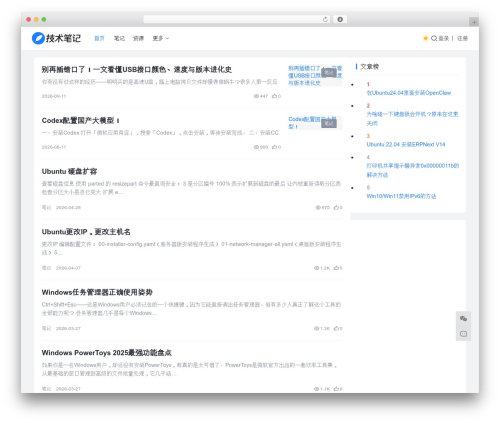The width and height of the screenshot is (500, 423).
Task: Open the Codex配置 article thumbnail image
Action: [315, 123]
